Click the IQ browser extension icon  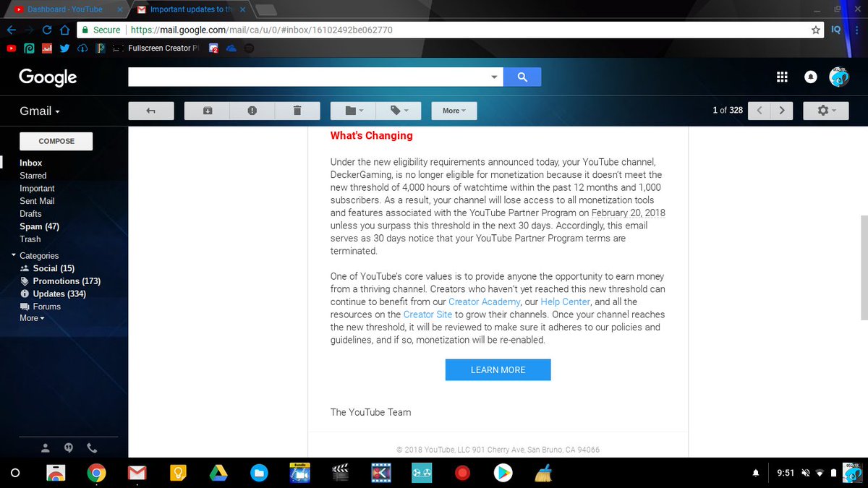[x=835, y=30]
